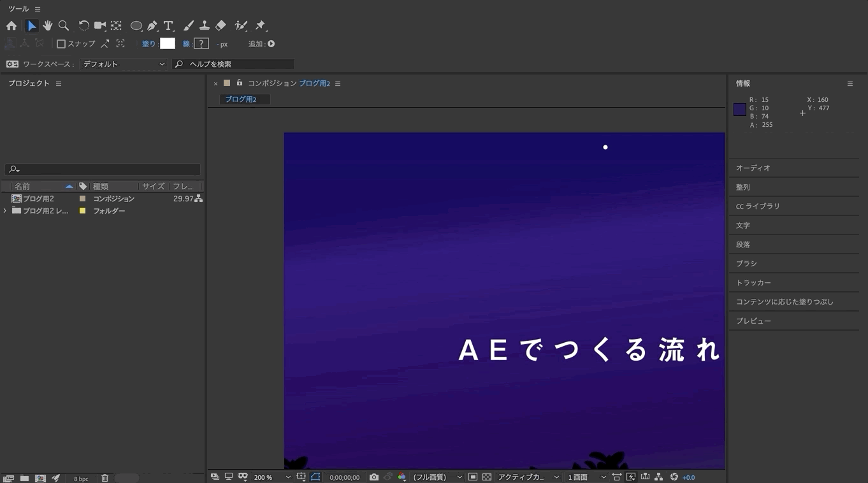Screen dimensions: 868x483
Task: Select the Clone Stamp tool
Action: (x=204, y=25)
